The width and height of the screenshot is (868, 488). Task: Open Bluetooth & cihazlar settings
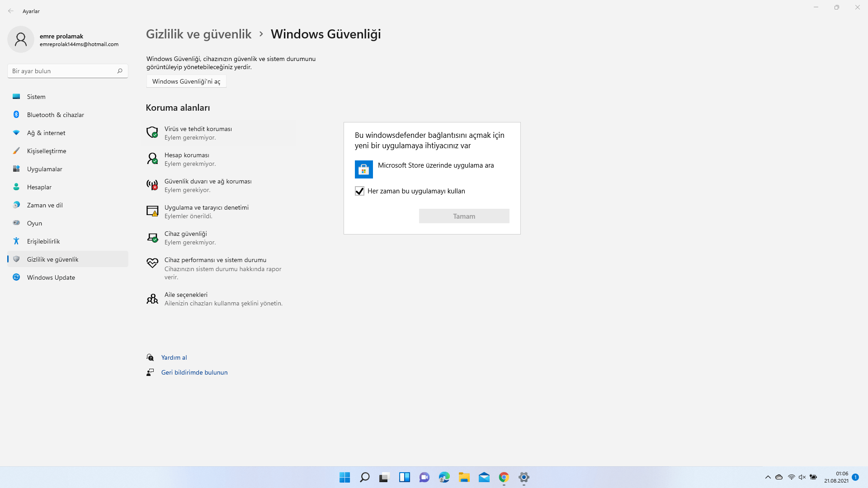point(68,115)
